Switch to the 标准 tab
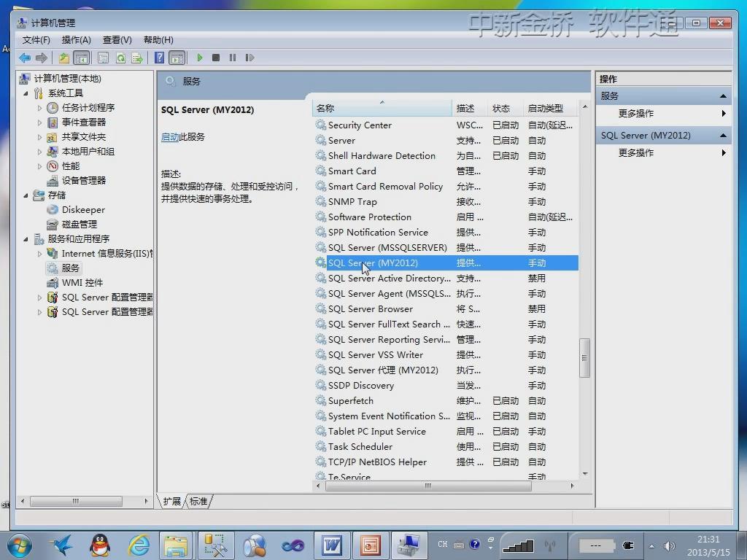Image resolution: width=747 pixels, height=560 pixels. (198, 502)
